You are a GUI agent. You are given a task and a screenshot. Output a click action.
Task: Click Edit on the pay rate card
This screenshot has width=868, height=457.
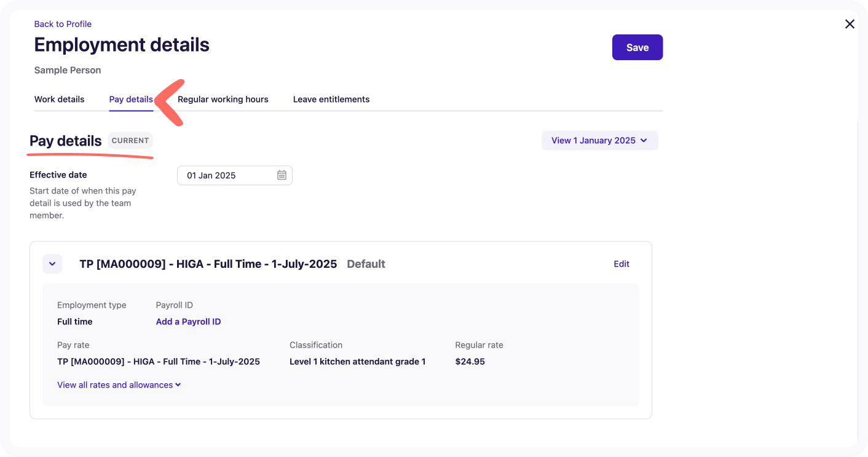click(621, 264)
